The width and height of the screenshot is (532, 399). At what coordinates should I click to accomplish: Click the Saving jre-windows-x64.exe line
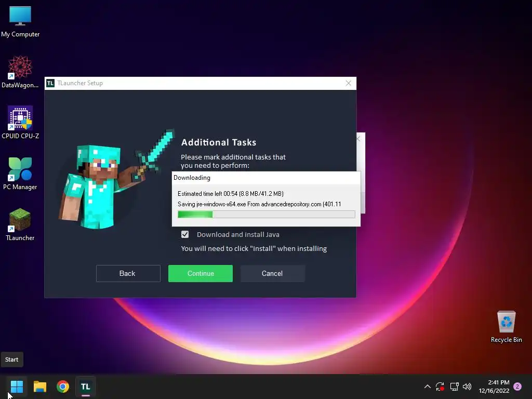(x=259, y=204)
